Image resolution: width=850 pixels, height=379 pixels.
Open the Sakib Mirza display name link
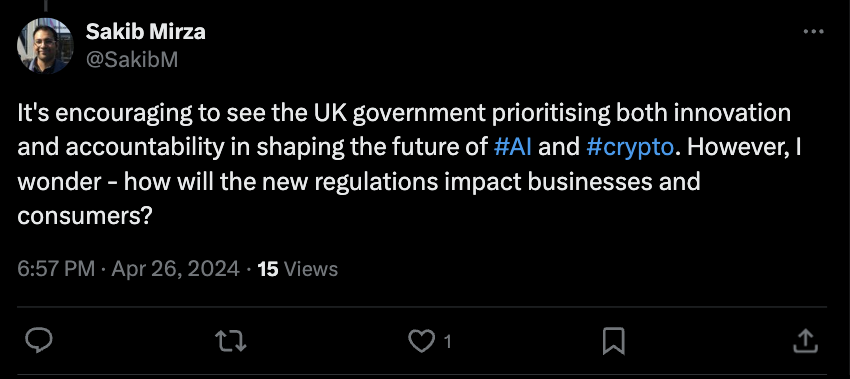[x=145, y=32]
